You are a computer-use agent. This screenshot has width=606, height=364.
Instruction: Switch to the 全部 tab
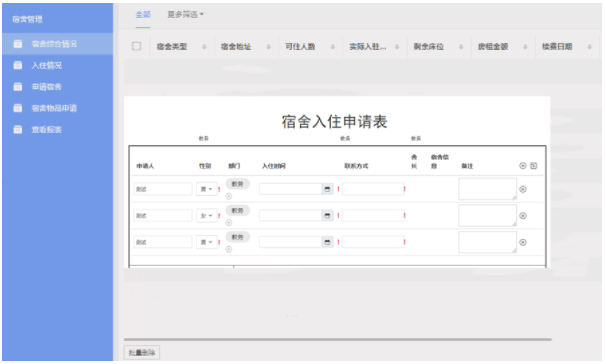[x=143, y=15]
